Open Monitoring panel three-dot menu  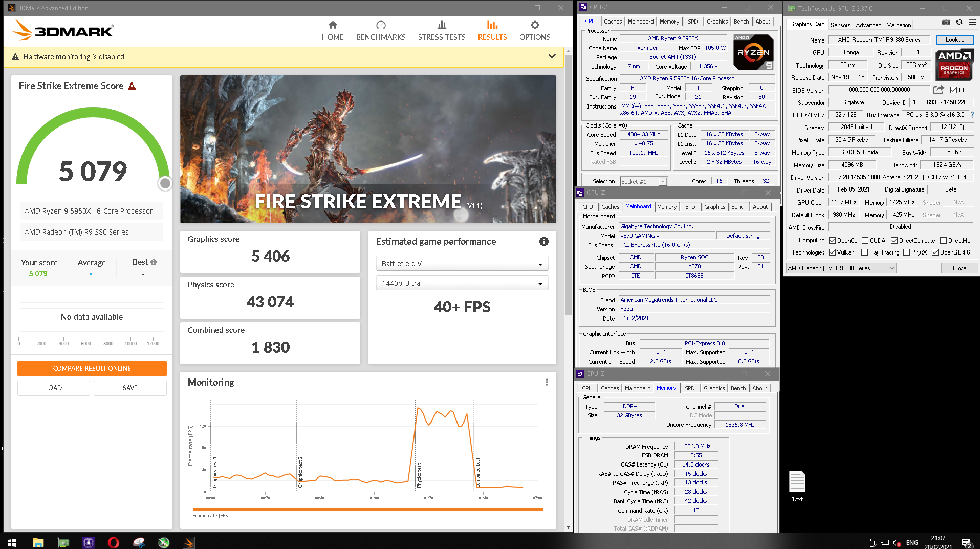[547, 382]
